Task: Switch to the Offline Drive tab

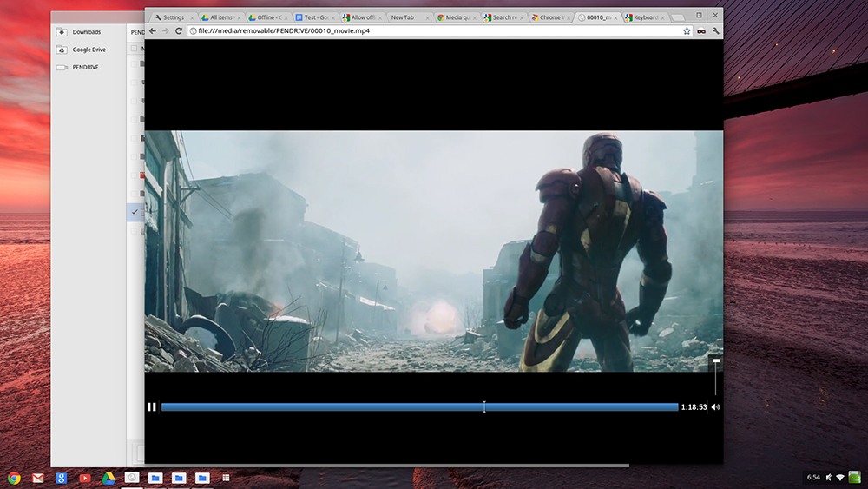Action: (x=267, y=17)
